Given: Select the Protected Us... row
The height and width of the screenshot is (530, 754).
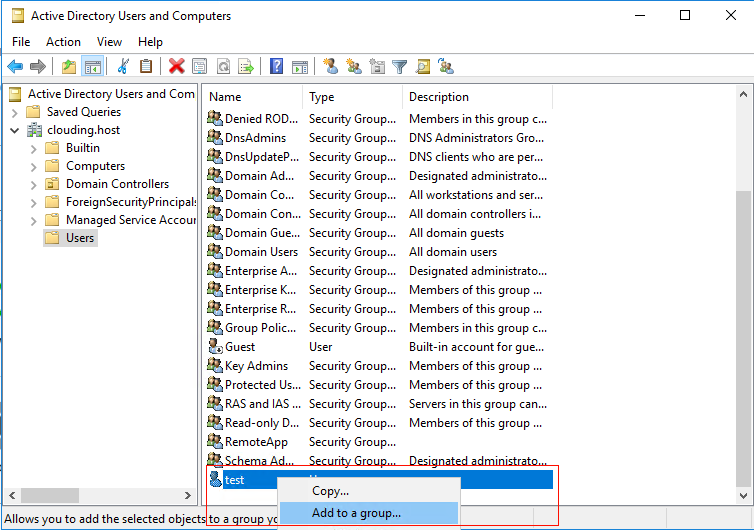Looking at the screenshot, I should pos(379,385).
